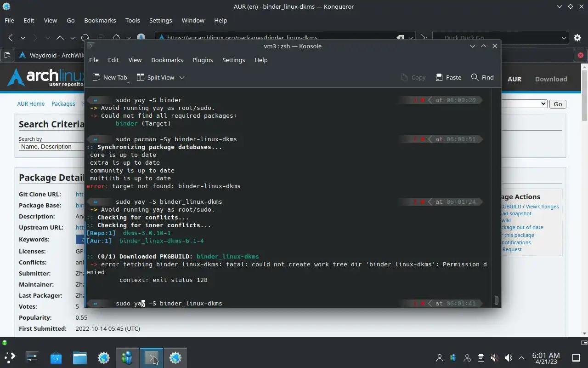
Task: Open System Settings from taskbar
Action: pyautogui.click(x=32, y=357)
